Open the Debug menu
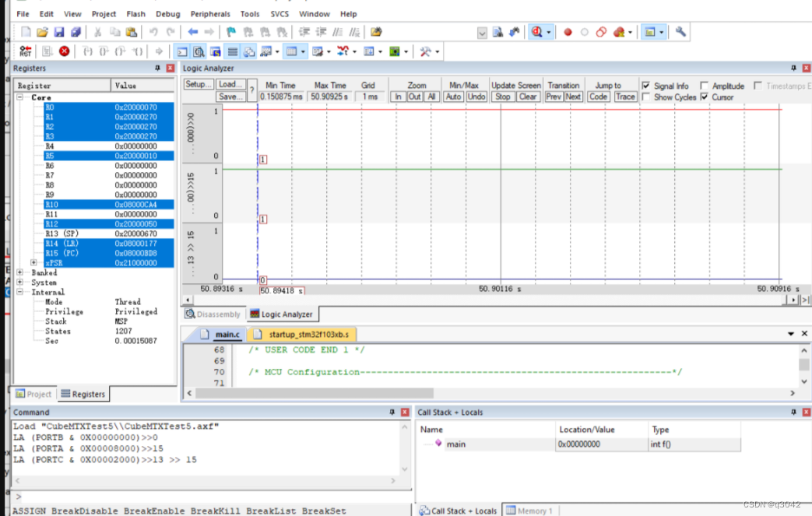Screen dimensions: 812x516 click(x=168, y=14)
